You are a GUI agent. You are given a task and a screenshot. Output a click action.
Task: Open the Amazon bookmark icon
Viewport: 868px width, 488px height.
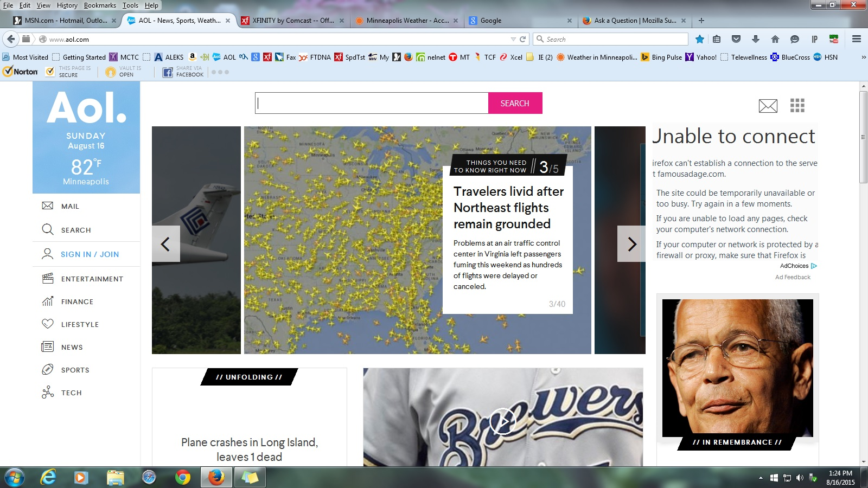193,57
